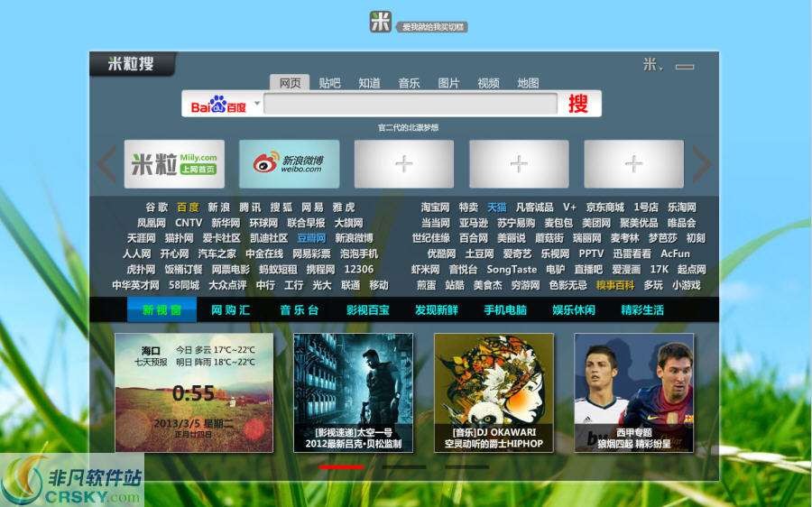Open the 12306 link
The width and height of the screenshot is (812, 507).
click(x=358, y=270)
